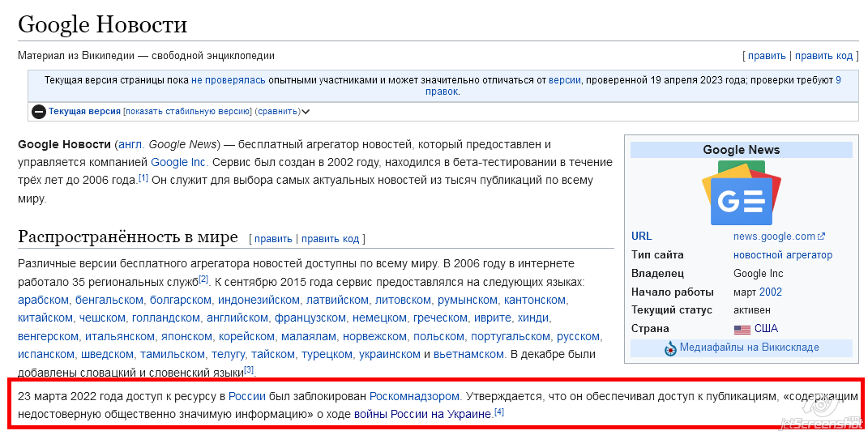Image resolution: width=868 pixels, height=435 pixels.
Task: Open the 'испанском' language link
Action: click(46, 354)
